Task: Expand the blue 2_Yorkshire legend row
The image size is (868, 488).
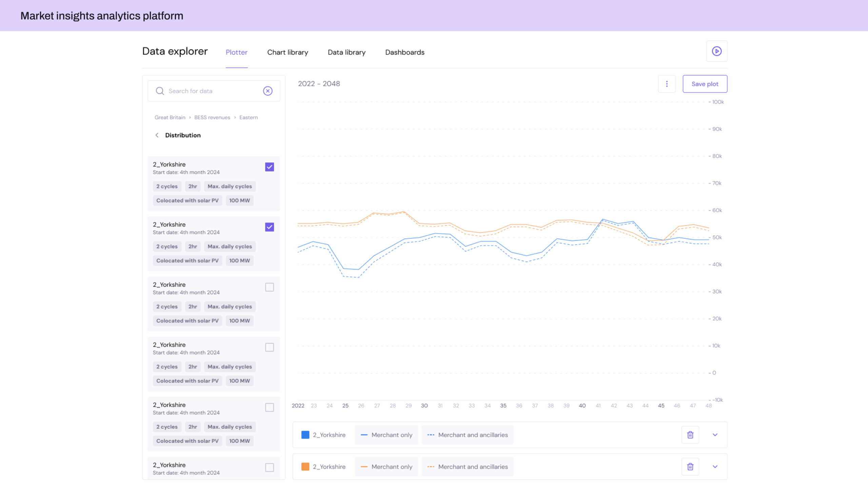Action: click(715, 435)
